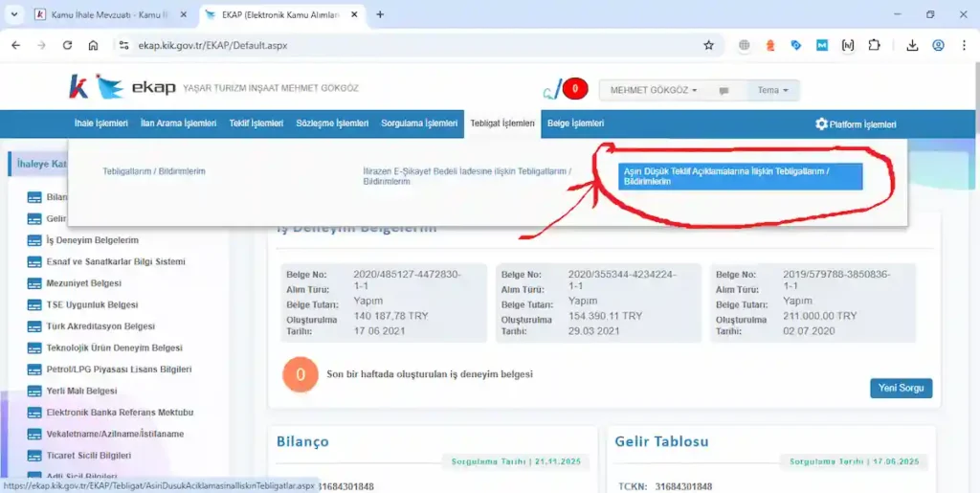Click icon beside İş Deneyim Belgelerim
Viewport: 980px width, 493px height.
(x=34, y=240)
